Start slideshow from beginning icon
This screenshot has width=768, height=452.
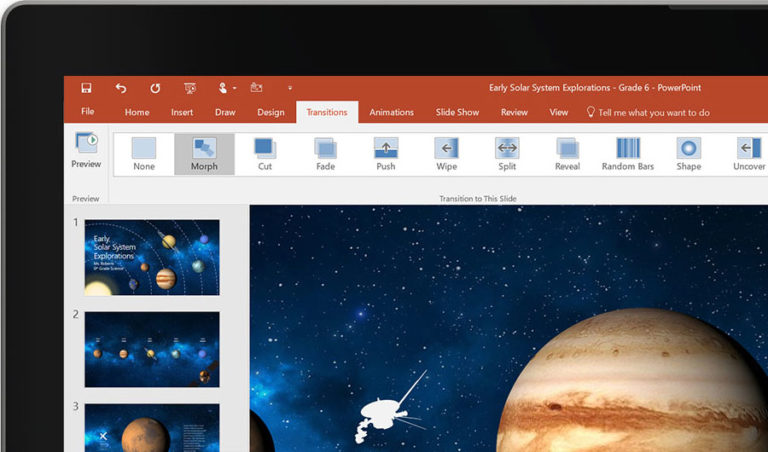coord(190,88)
